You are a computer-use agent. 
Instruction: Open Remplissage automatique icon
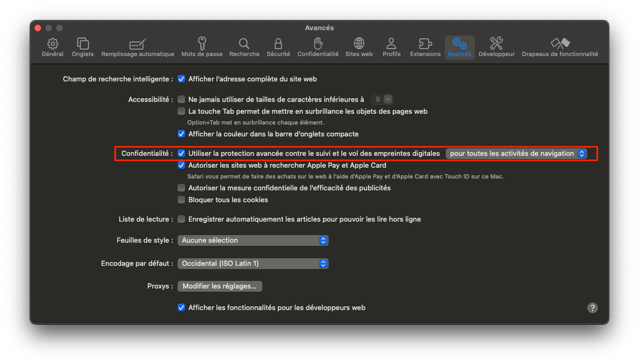point(137,44)
